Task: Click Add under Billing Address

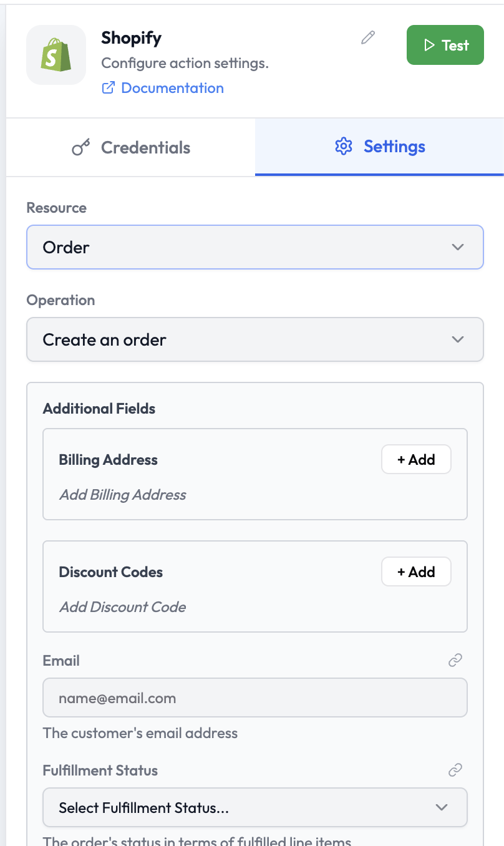Action: coord(416,459)
